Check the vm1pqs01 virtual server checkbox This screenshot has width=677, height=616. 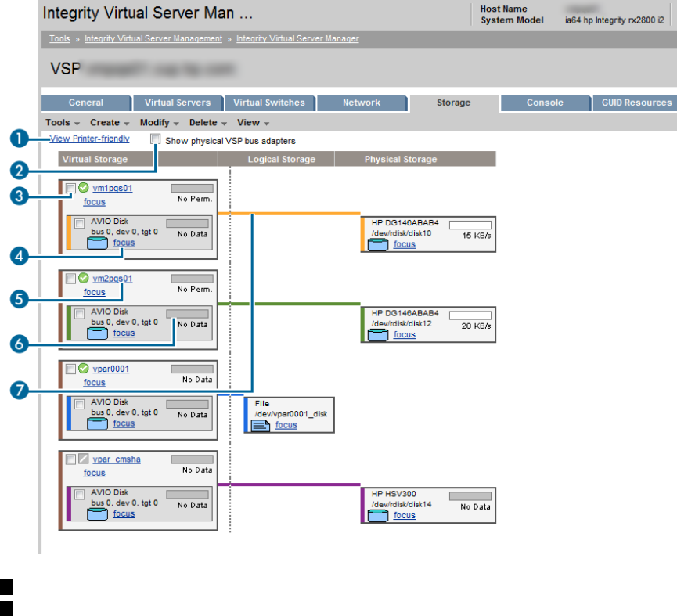(x=71, y=188)
